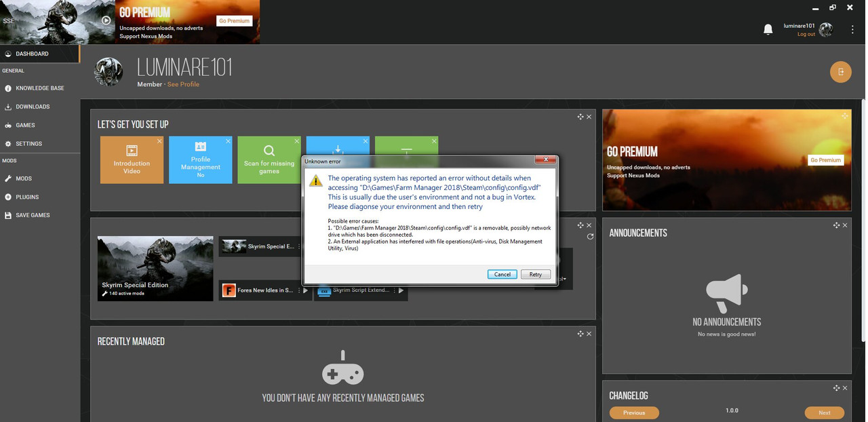Run Fores New Idles in S... tool
Screen dimensions: 868x422
tap(305, 290)
